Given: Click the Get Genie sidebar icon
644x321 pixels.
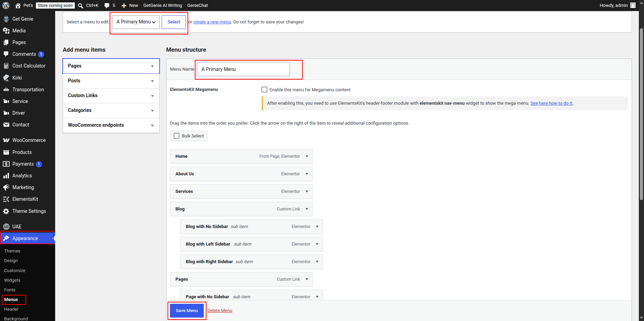Looking at the screenshot, I should pyautogui.click(x=6, y=19).
